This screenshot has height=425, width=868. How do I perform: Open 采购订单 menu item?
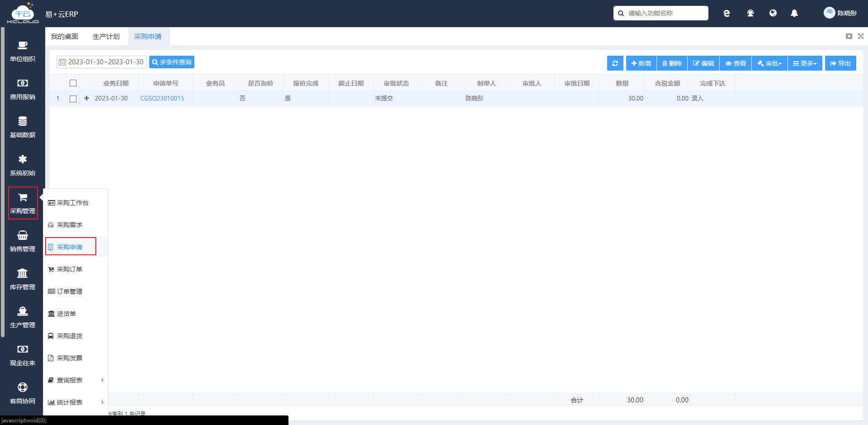pyautogui.click(x=76, y=269)
